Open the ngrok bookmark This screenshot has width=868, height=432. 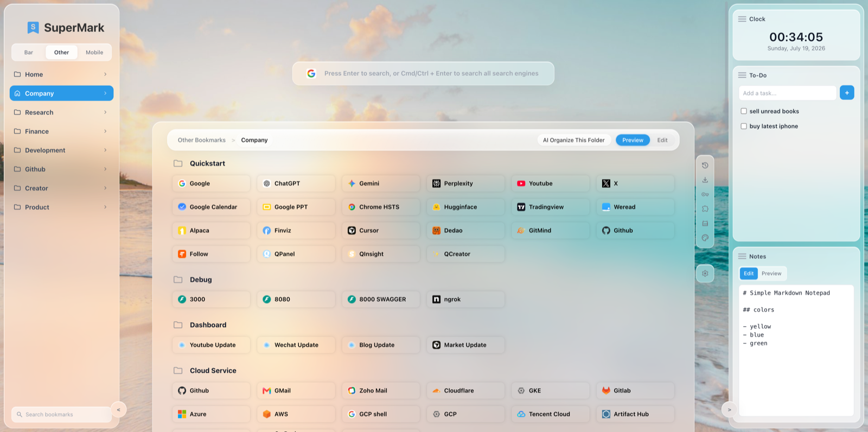(465, 299)
